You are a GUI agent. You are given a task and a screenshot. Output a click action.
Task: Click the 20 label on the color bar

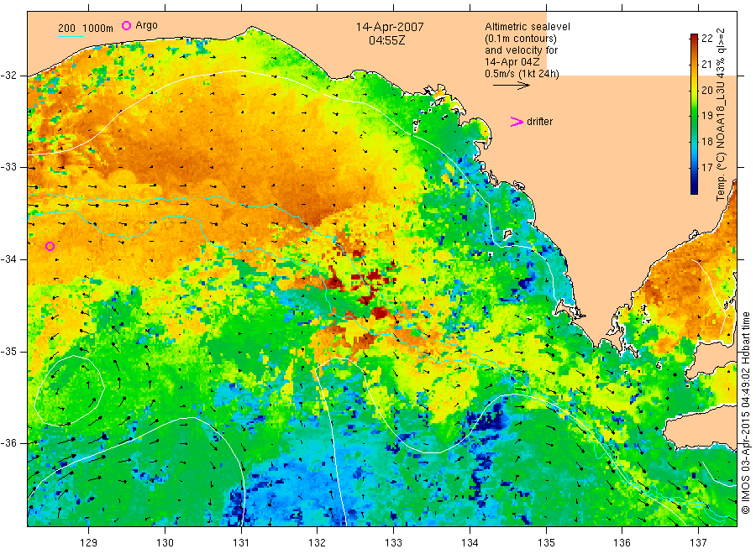(x=706, y=90)
